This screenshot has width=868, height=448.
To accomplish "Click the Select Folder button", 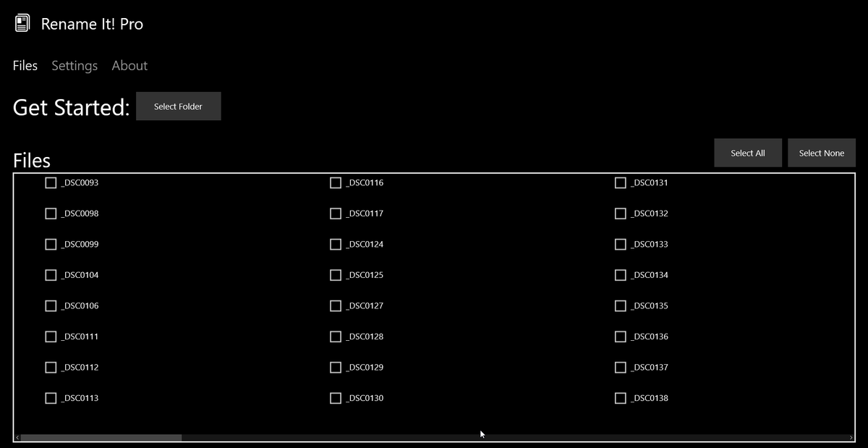I will [178, 106].
